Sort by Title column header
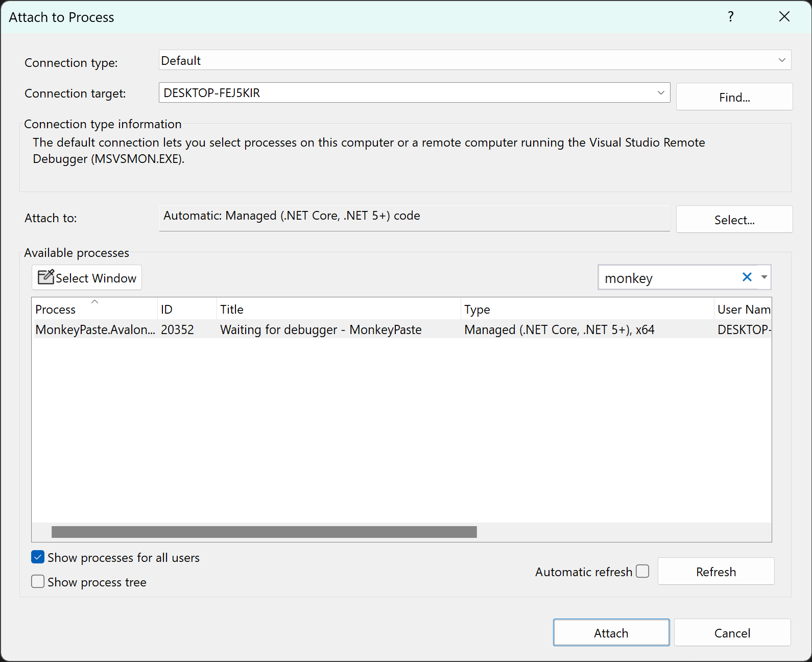The width and height of the screenshot is (812, 662). [232, 310]
